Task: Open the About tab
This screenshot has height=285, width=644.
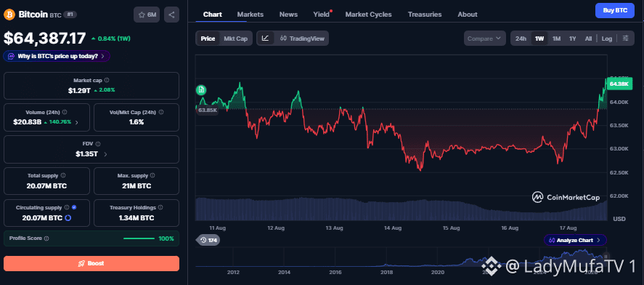Action: pos(468,15)
